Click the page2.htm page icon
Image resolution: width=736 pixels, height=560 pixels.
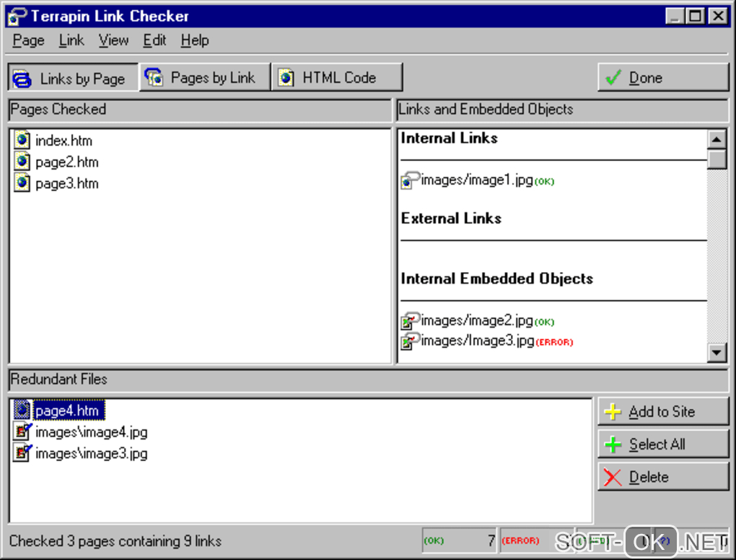click(22, 162)
